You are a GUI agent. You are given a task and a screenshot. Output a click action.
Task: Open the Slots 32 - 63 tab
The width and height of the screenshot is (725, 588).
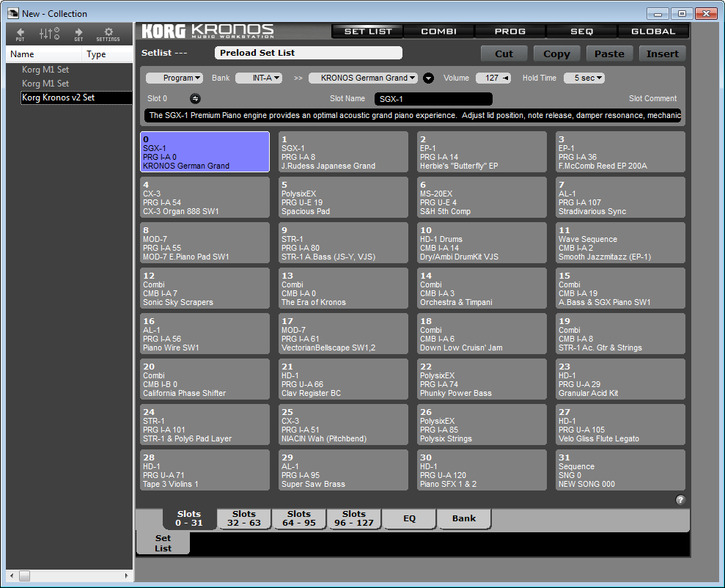click(x=244, y=518)
